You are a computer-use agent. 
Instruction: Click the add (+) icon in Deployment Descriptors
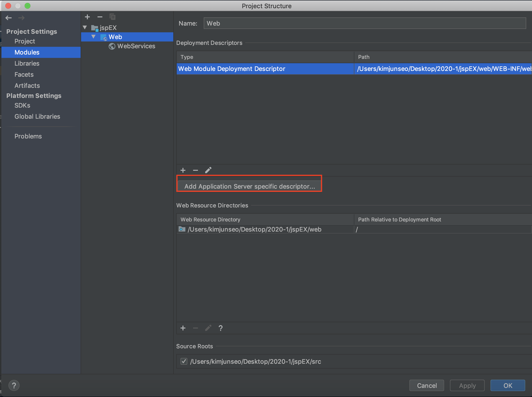click(x=183, y=170)
